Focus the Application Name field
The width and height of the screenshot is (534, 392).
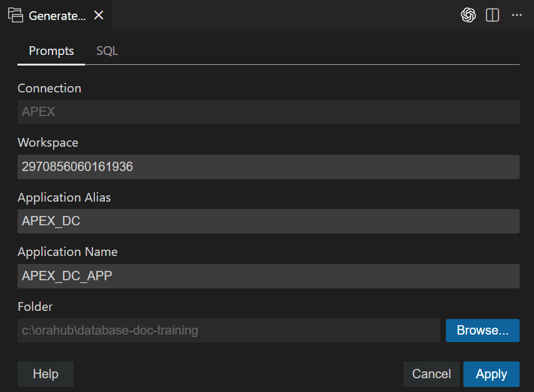pos(269,276)
